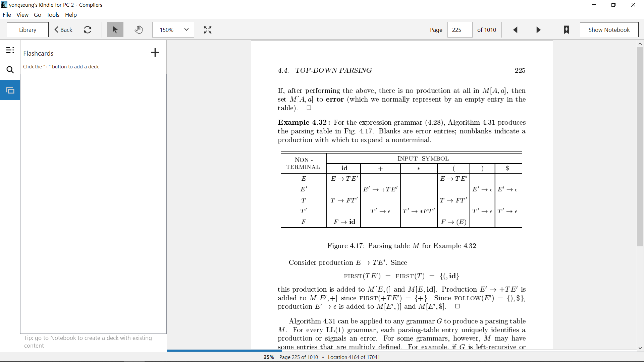Screen dimensions: 644x362
Task: Go to the next page
Action: 538,30
